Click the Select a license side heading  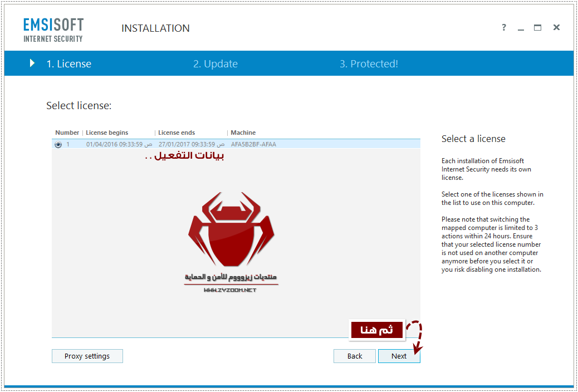(x=473, y=139)
